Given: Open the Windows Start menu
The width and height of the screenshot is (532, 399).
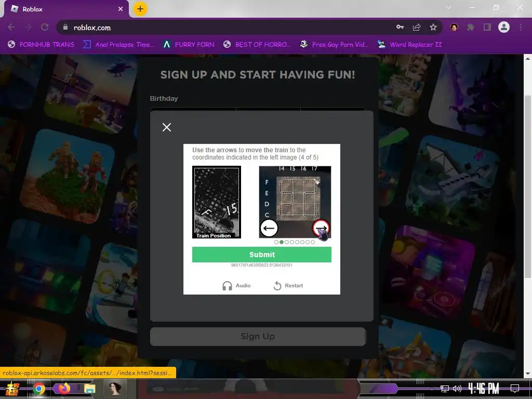Looking at the screenshot, I should click(x=12, y=389).
